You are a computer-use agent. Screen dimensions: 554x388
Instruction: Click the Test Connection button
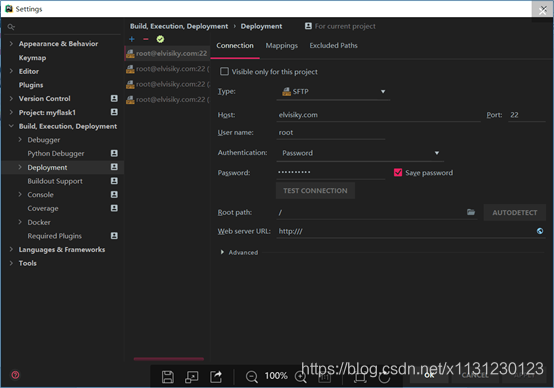[315, 191]
